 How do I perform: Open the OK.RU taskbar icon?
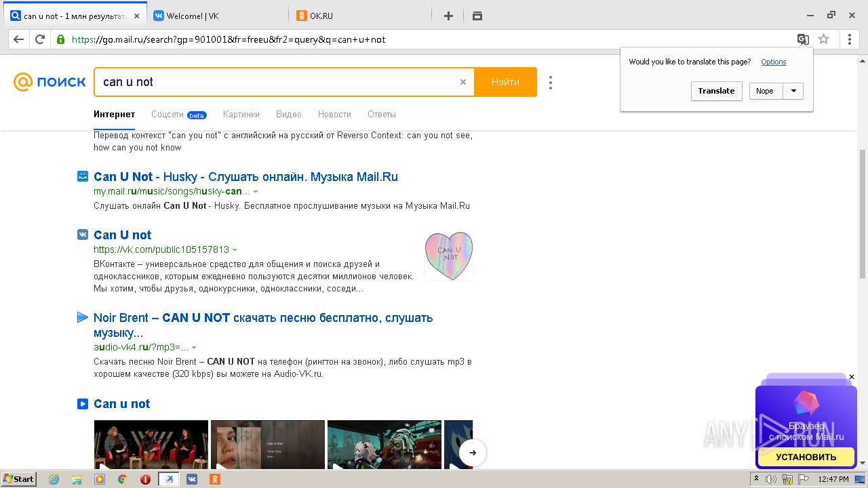(x=215, y=479)
